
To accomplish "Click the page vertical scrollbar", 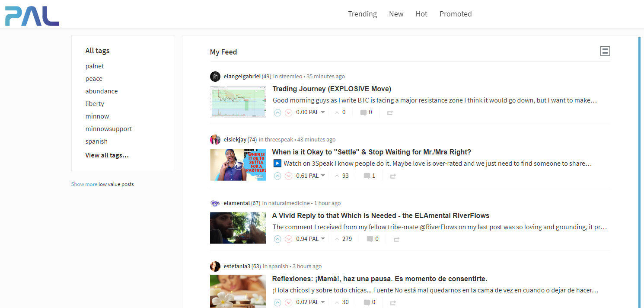I will 639,172.
